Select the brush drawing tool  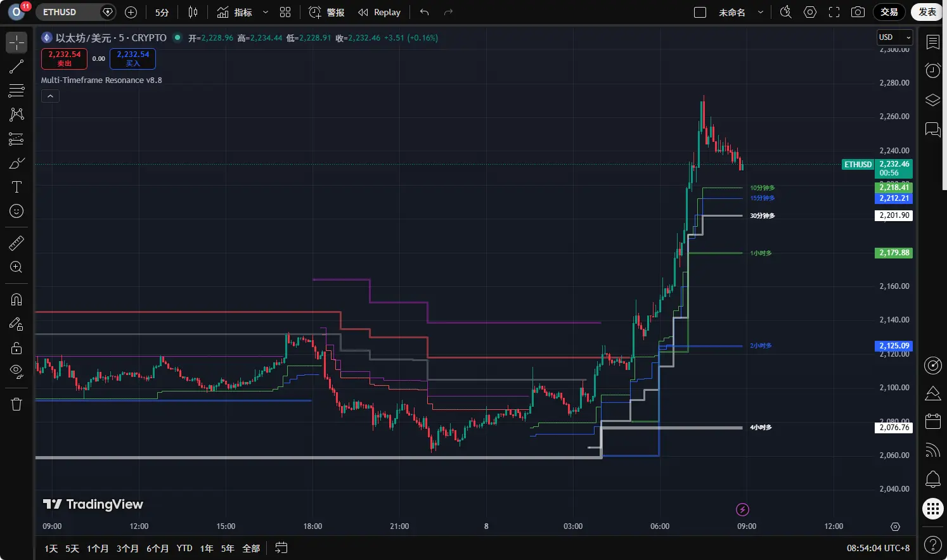[x=16, y=163]
